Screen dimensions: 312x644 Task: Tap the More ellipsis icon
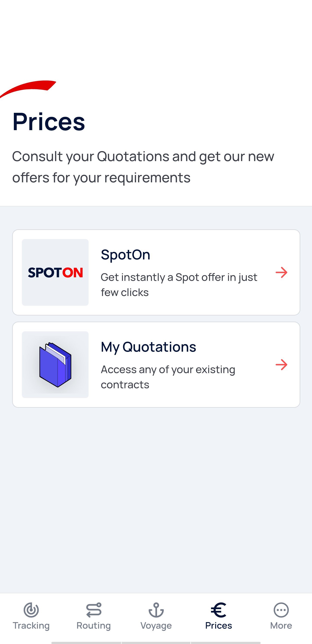tap(281, 610)
